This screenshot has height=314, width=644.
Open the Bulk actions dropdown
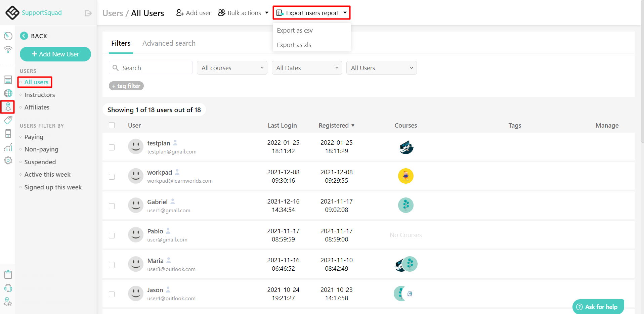[x=243, y=12]
